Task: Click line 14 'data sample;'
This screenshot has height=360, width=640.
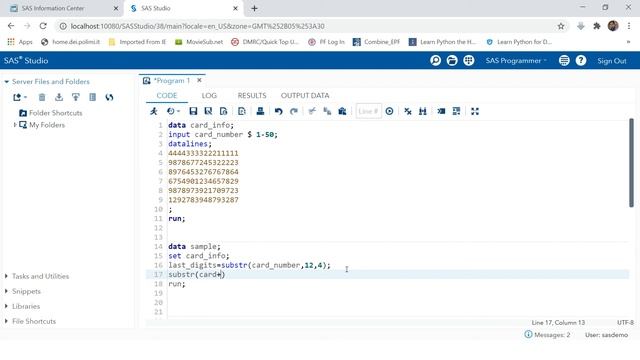Action: tap(194, 247)
